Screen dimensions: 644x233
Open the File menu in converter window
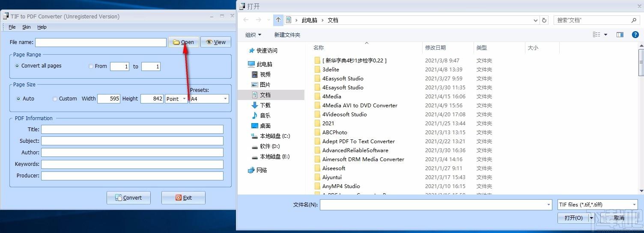coord(12,27)
